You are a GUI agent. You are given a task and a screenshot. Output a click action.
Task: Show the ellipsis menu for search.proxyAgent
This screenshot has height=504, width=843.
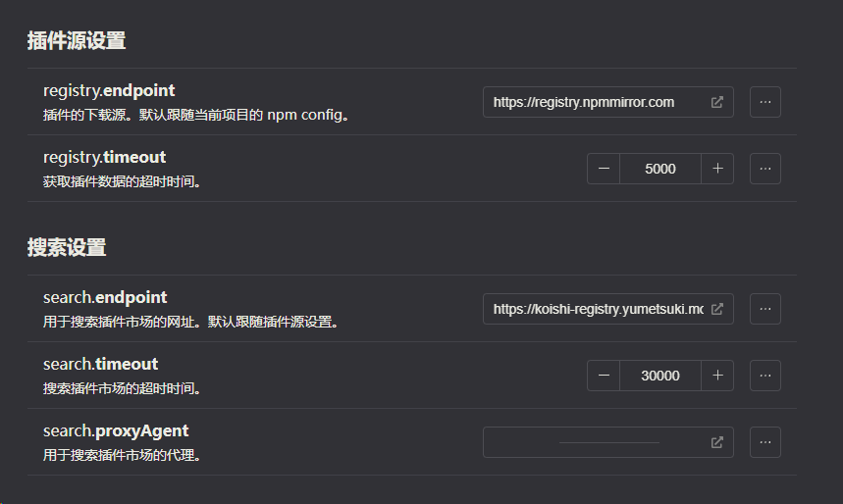coord(765,442)
